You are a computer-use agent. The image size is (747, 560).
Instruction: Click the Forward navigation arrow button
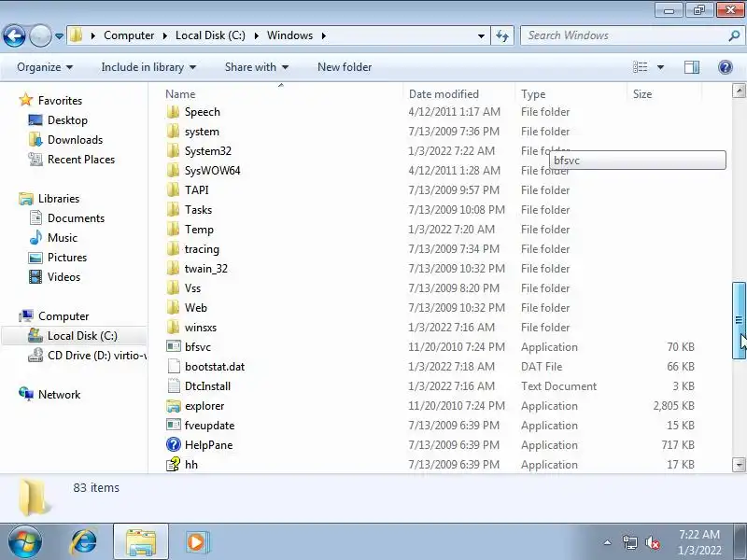(40, 35)
